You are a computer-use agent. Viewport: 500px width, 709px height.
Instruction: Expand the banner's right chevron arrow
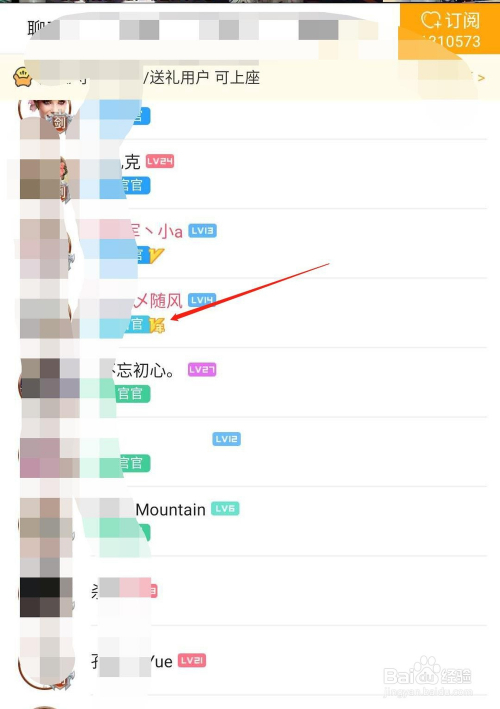point(481,78)
